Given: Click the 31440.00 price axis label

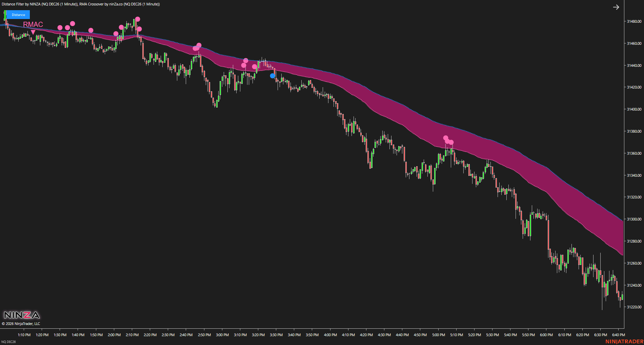Looking at the screenshot, I should point(634,65).
